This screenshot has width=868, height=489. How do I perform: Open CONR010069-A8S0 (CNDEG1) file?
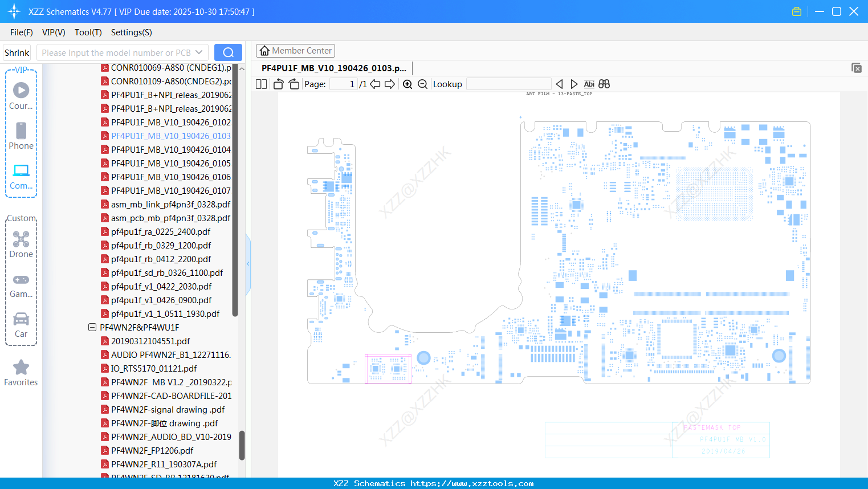click(171, 68)
